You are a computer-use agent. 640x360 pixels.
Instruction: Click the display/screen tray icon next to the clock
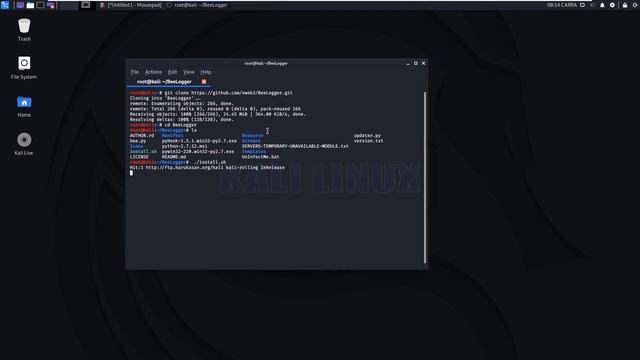click(x=582, y=5)
